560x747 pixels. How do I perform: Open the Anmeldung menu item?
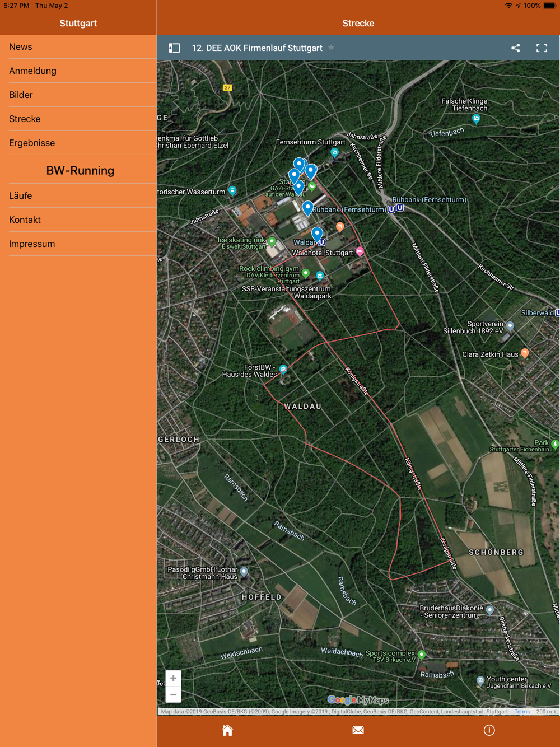(x=78, y=71)
